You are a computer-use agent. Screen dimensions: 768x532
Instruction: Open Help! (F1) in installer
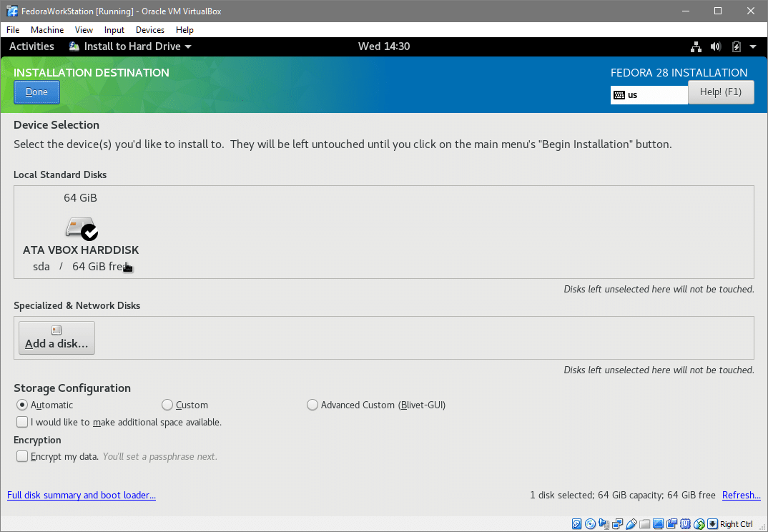pyautogui.click(x=721, y=92)
